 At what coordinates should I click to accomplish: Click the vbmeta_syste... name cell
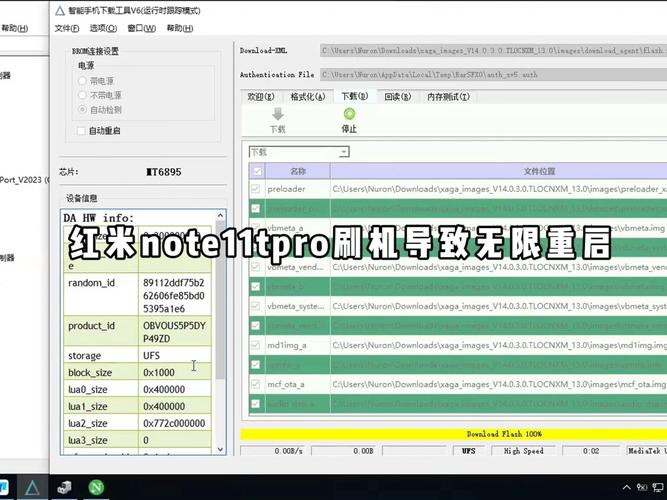click(x=296, y=306)
